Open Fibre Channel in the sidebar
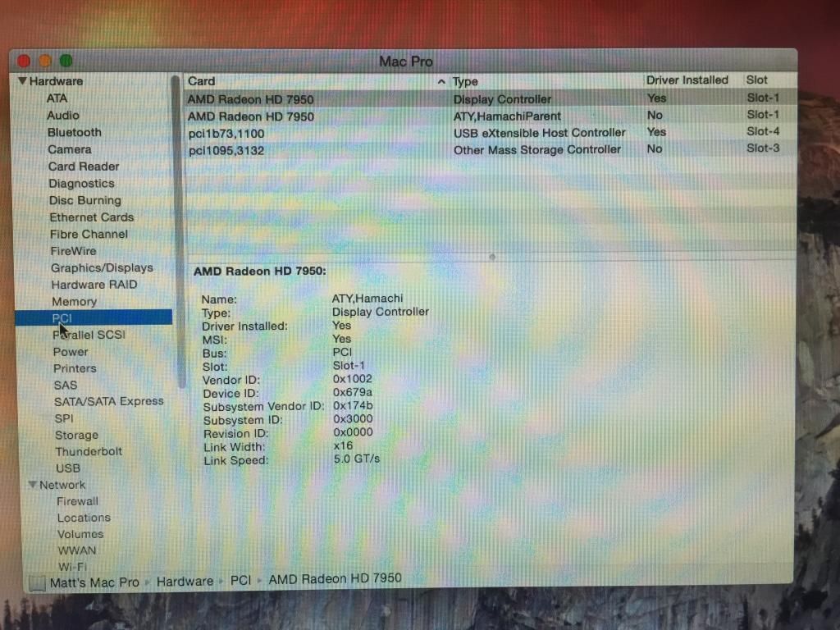Viewport: 840px width, 630px height. pyautogui.click(x=89, y=234)
